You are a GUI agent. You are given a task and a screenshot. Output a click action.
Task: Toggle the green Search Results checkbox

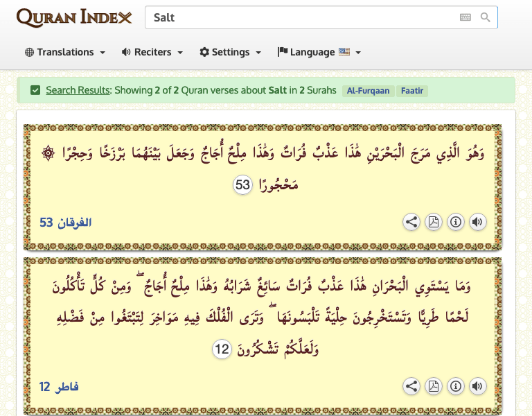[35, 90]
